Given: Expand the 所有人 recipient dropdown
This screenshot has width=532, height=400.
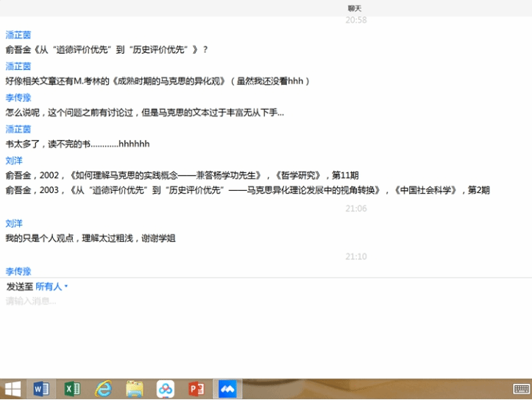Looking at the screenshot, I should (52, 286).
